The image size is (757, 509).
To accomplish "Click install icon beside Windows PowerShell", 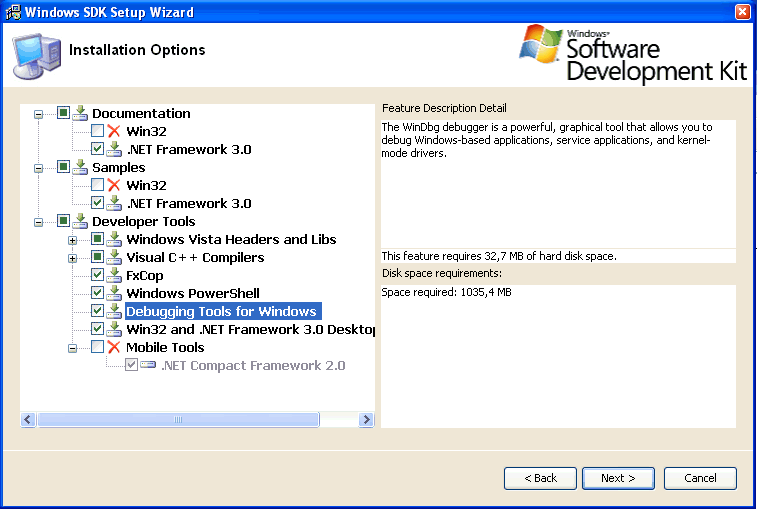I will [114, 293].
